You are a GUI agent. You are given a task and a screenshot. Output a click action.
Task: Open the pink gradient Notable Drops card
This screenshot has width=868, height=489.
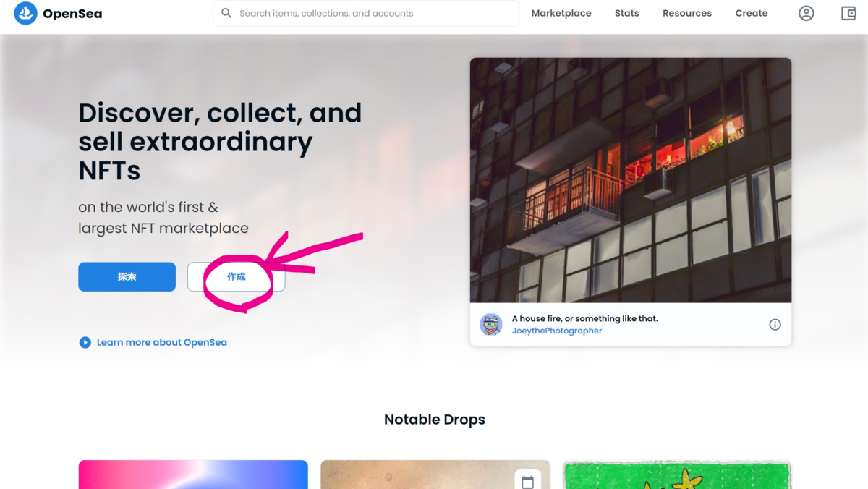point(193,475)
